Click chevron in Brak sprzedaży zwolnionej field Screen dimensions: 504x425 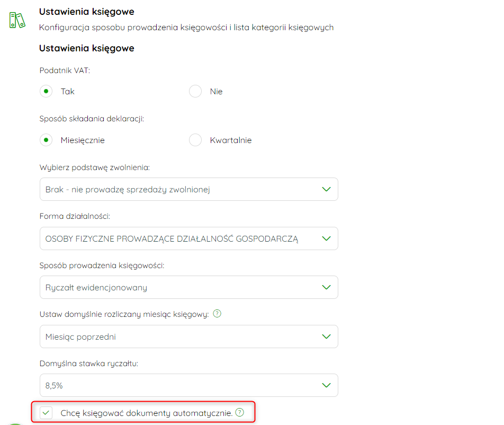point(326,189)
